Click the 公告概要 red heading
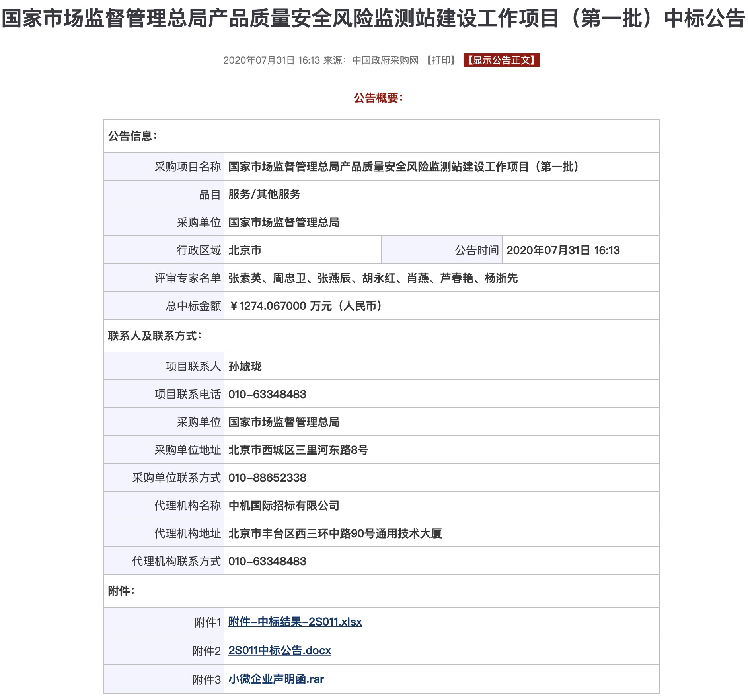 point(378,98)
